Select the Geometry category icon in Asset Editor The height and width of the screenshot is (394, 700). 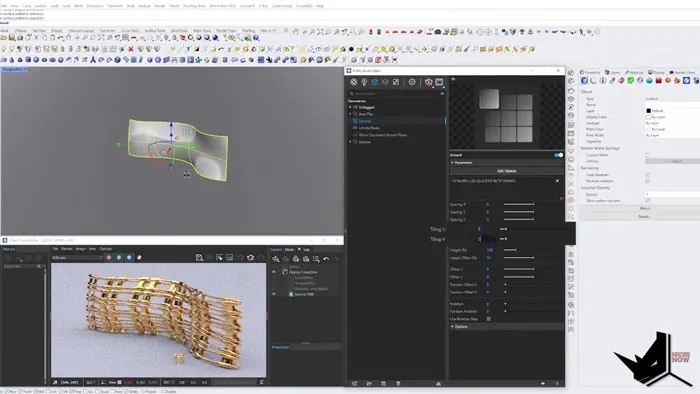tap(375, 82)
